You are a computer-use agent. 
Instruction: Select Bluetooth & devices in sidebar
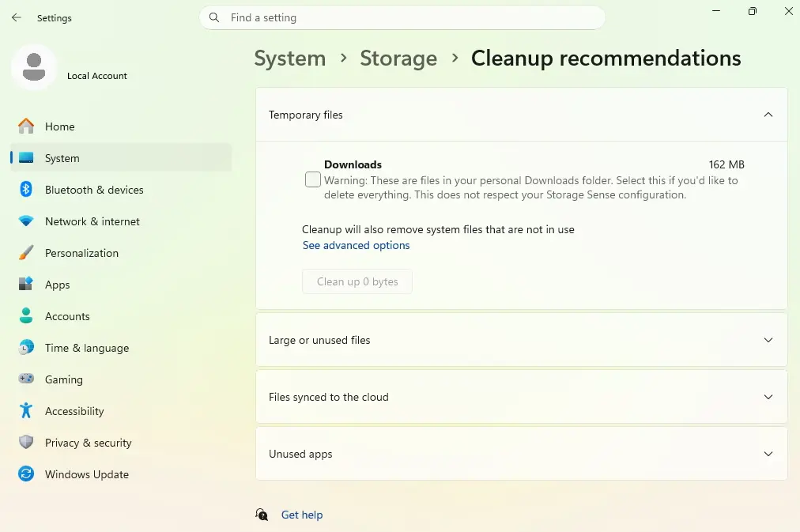(x=121, y=189)
